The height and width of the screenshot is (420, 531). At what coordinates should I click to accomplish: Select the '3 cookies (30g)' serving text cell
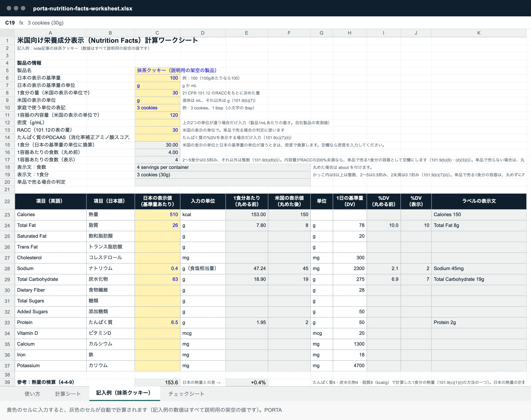coord(222,175)
